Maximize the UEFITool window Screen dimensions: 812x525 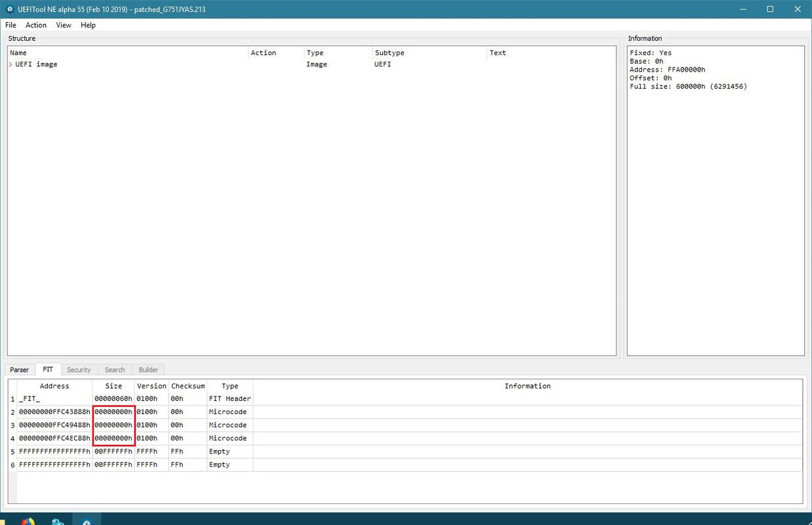click(x=770, y=9)
